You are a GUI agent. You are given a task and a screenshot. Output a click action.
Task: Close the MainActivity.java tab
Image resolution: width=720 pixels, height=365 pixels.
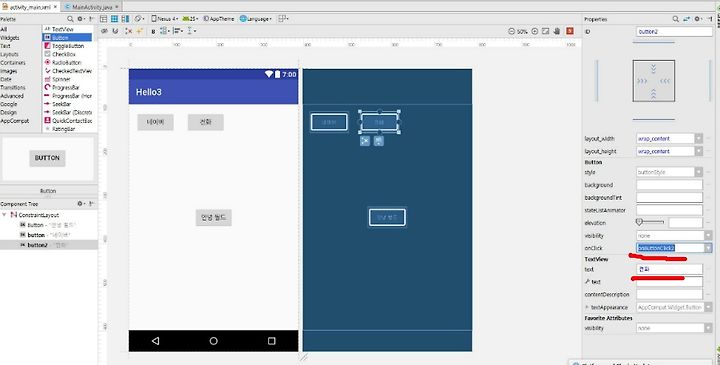117,7
